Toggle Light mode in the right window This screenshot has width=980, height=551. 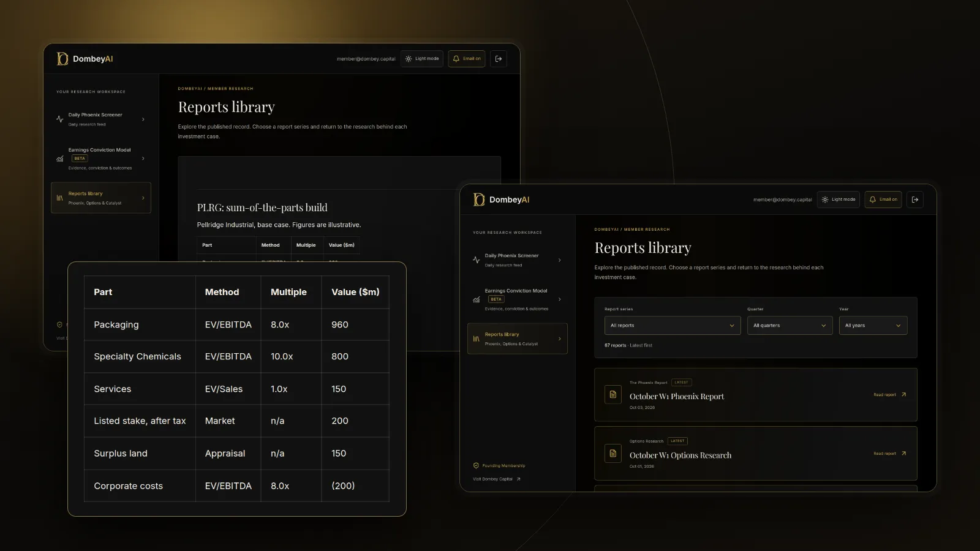pos(839,200)
